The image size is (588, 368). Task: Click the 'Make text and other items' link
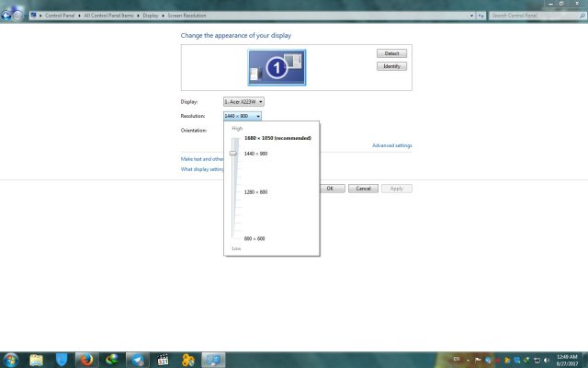coord(202,159)
